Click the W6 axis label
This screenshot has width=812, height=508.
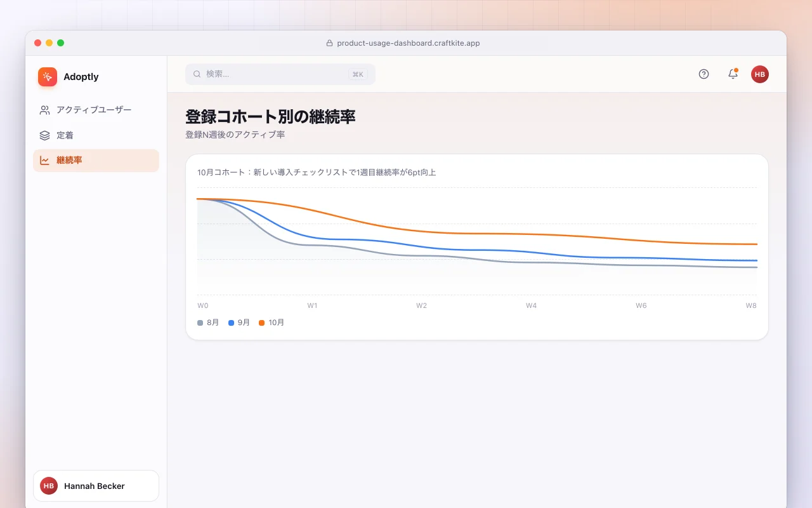pos(641,305)
